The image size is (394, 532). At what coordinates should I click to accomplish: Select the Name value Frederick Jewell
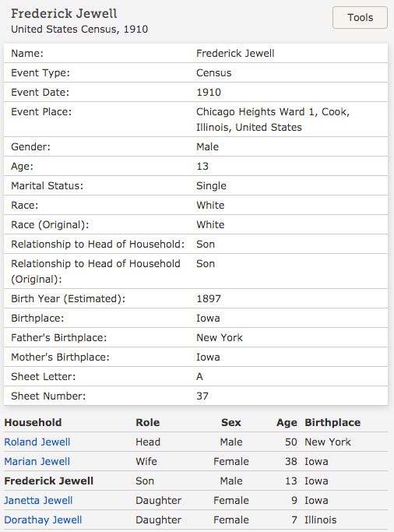235,53
